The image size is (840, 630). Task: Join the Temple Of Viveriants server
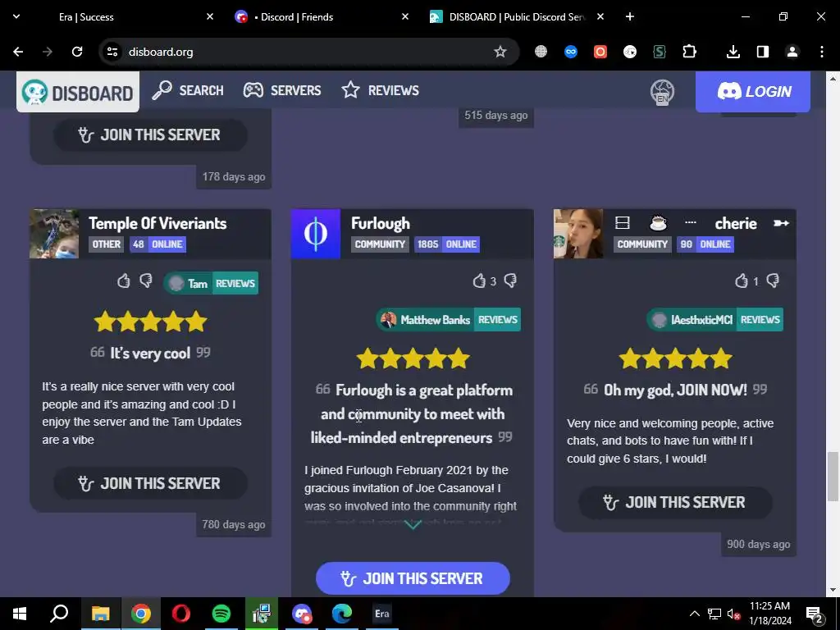(x=151, y=483)
